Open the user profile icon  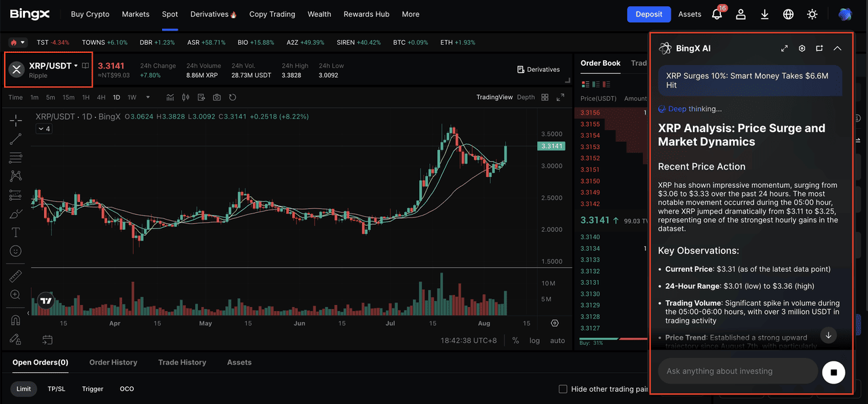click(x=741, y=14)
